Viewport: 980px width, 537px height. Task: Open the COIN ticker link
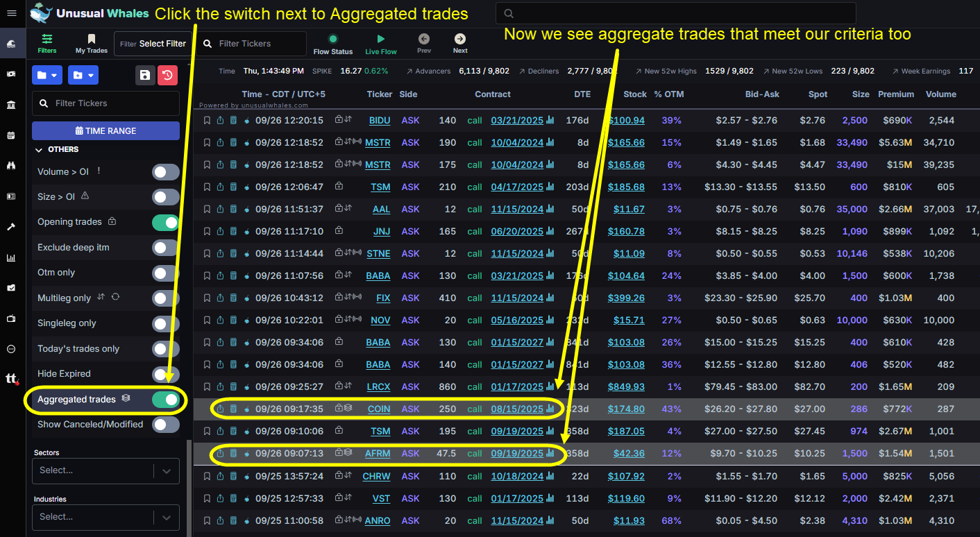click(379, 409)
